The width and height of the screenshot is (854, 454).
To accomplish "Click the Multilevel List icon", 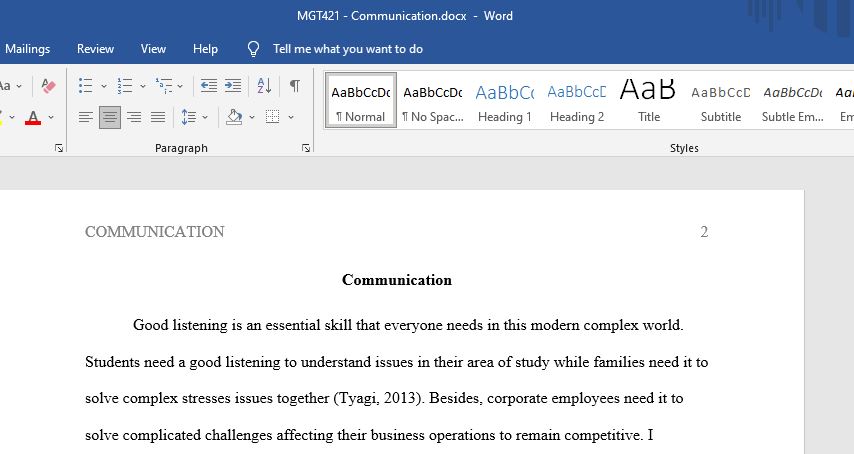I will click(164, 85).
